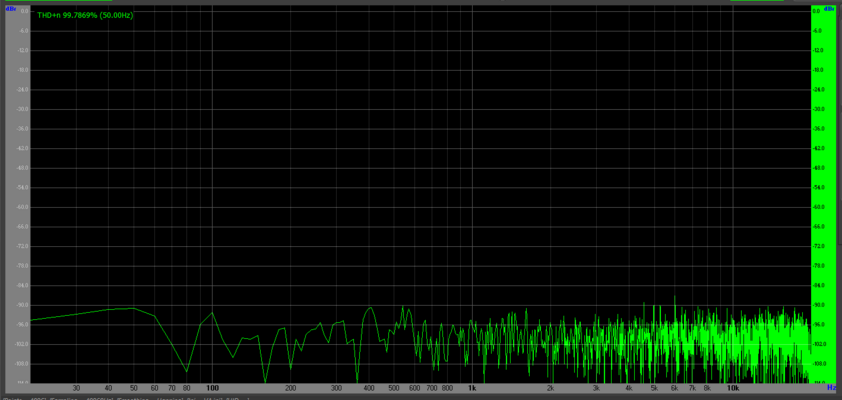
Task: Click the 0.0 label on green dBr scale
Action: pyautogui.click(x=816, y=11)
